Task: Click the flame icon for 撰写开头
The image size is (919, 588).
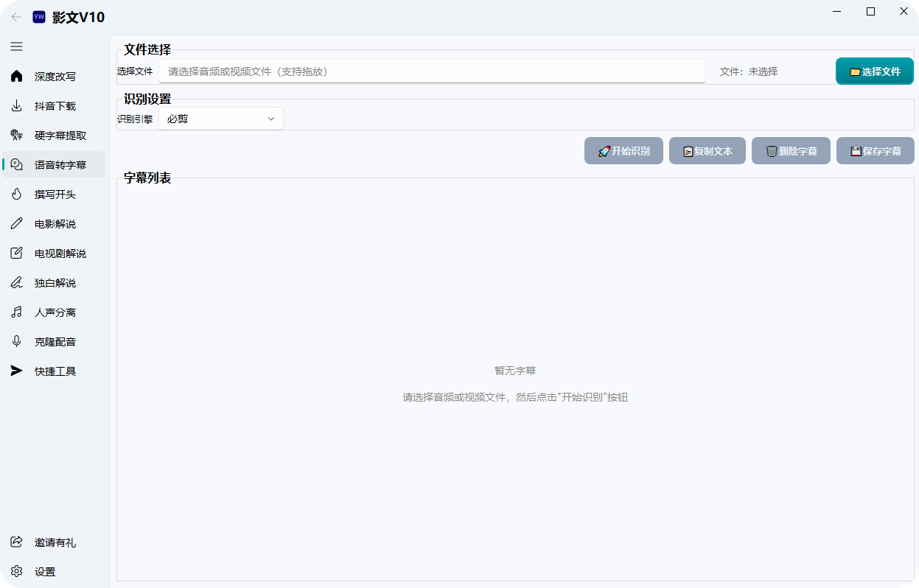Action: pyautogui.click(x=16, y=195)
